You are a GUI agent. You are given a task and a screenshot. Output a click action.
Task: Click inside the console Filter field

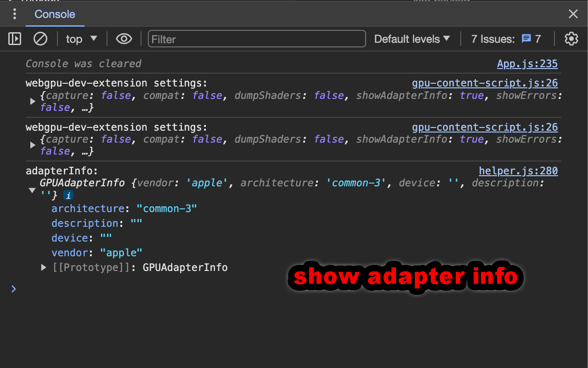click(x=257, y=39)
